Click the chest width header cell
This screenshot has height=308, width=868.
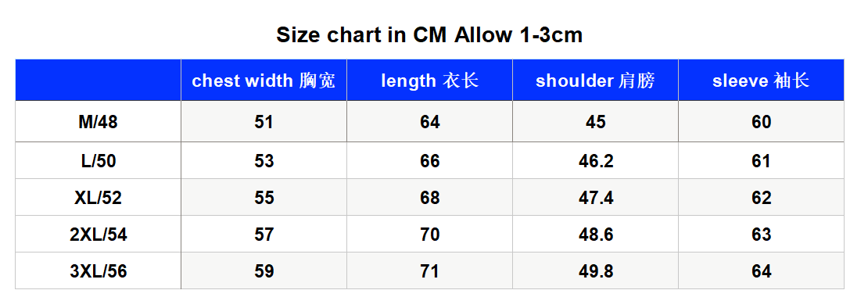[264, 81]
